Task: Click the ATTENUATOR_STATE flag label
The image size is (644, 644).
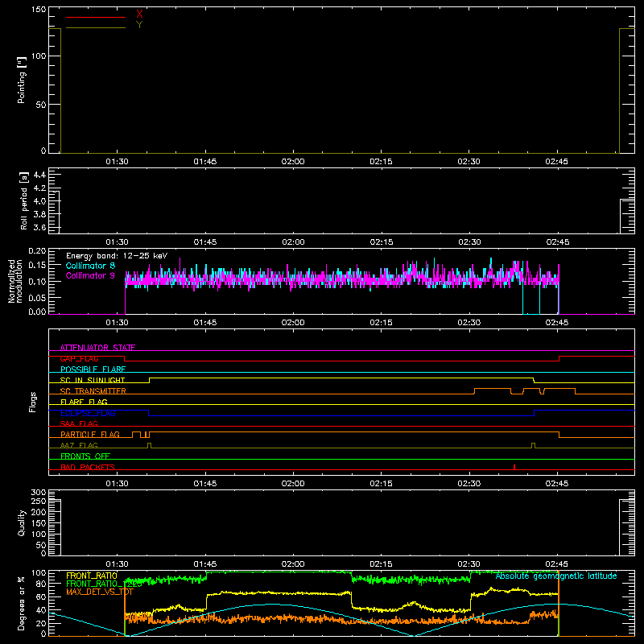Action: [97, 348]
